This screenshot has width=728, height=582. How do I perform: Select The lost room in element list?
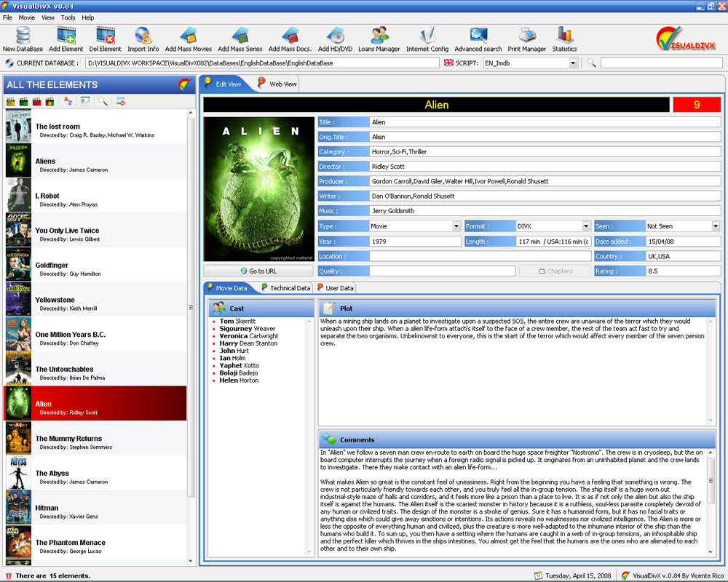(95, 127)
